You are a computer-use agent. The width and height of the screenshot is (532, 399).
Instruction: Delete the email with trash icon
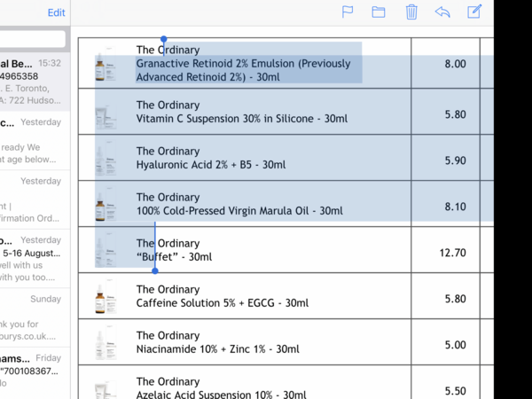411,12
